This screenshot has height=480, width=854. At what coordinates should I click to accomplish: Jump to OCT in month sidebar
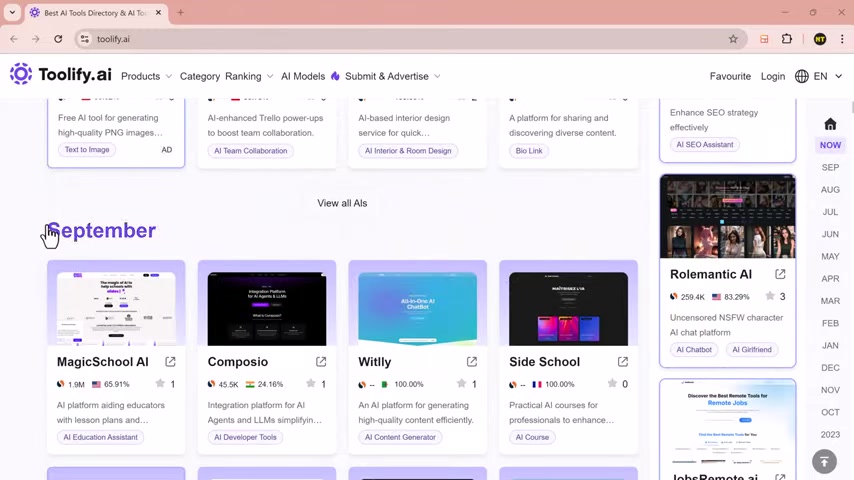click(x=830, y=412)
